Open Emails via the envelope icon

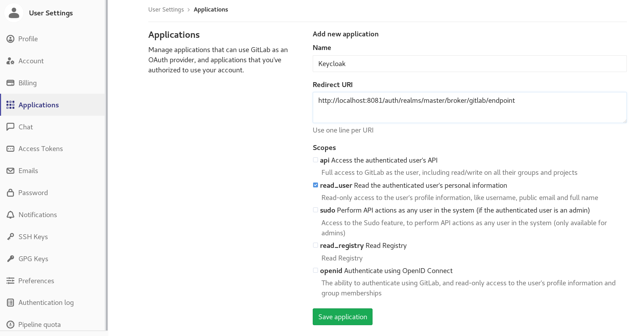[x=10, y=171]
